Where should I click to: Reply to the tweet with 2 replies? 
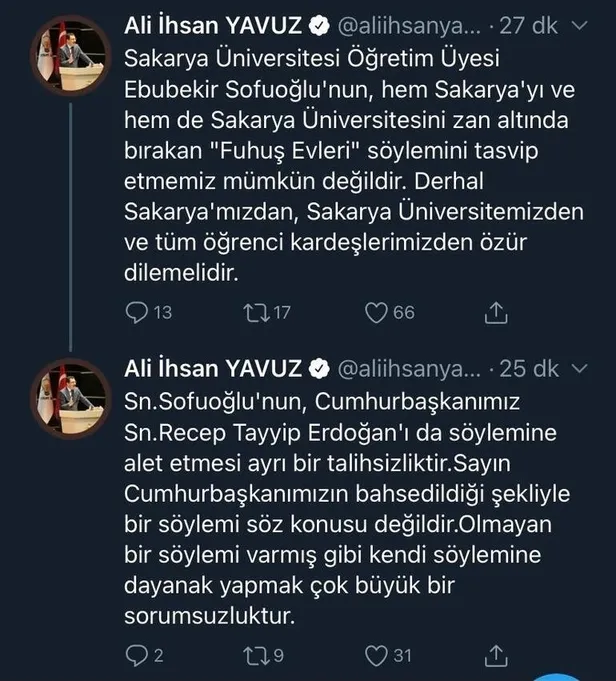click(x=137, y=656)
